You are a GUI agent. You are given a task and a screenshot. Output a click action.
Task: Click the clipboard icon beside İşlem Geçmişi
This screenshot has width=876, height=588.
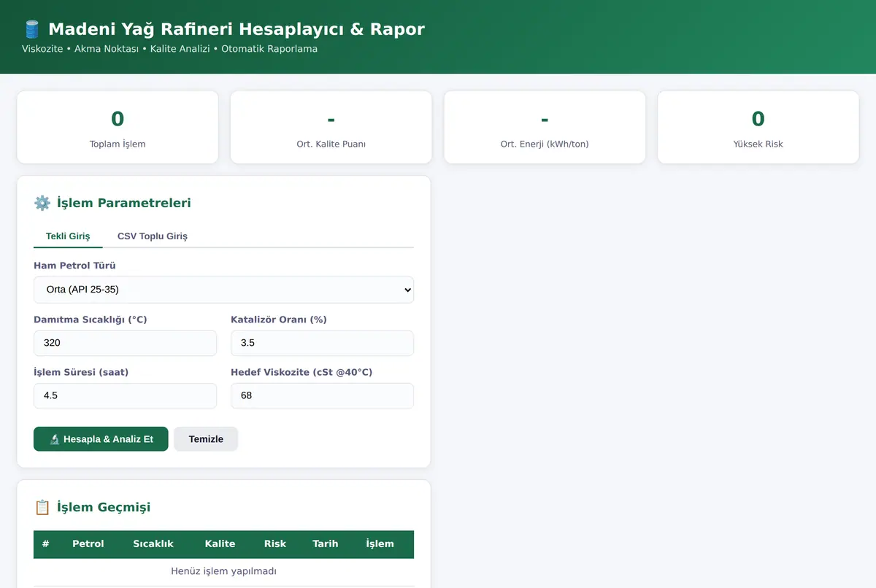[42, 507]
